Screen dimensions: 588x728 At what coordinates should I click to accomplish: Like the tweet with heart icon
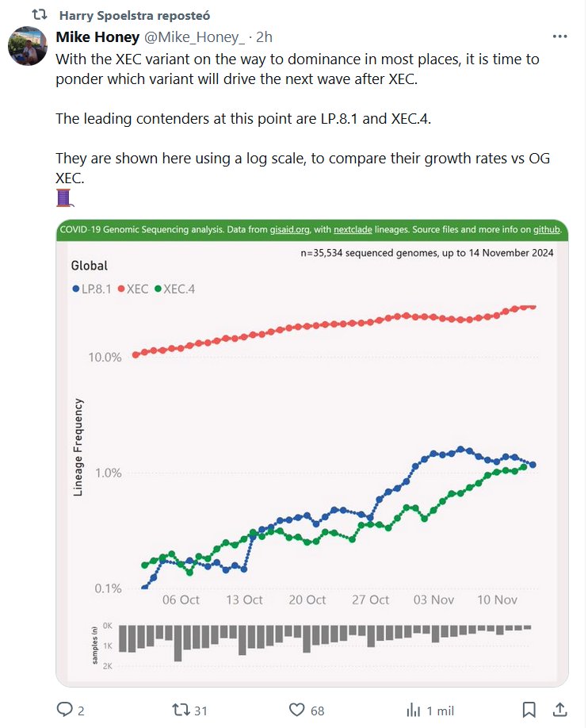[x=298, y=710]
